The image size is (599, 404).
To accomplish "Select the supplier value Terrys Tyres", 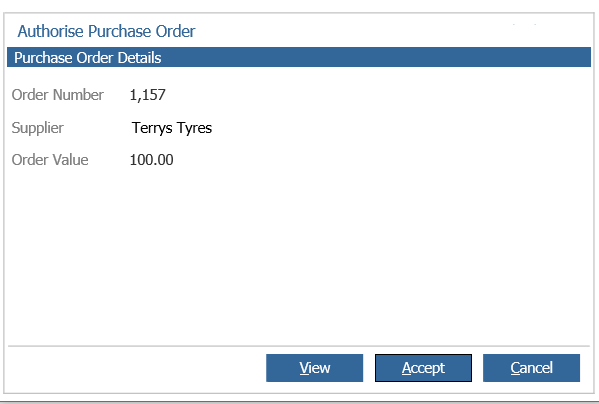I will pos(172,128).
